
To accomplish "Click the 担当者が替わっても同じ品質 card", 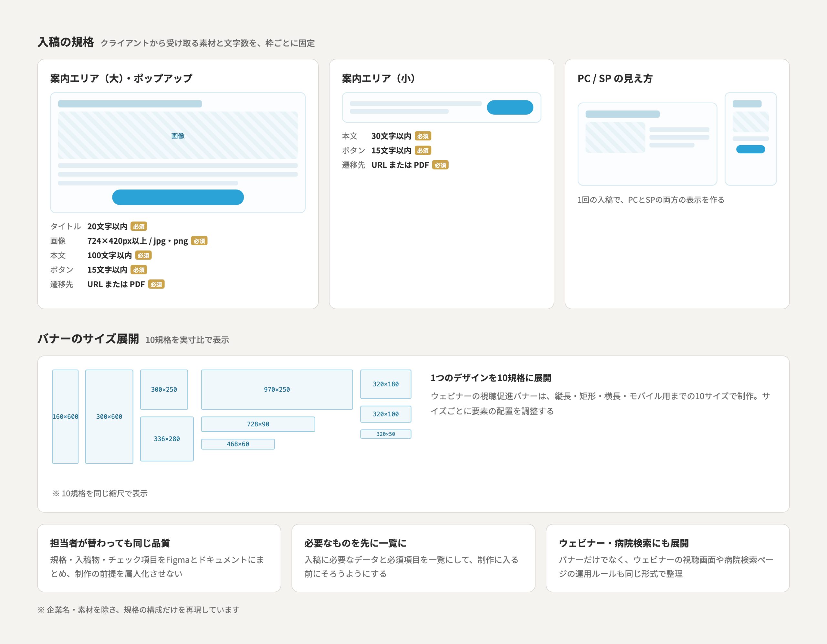I will coord(159,558).
